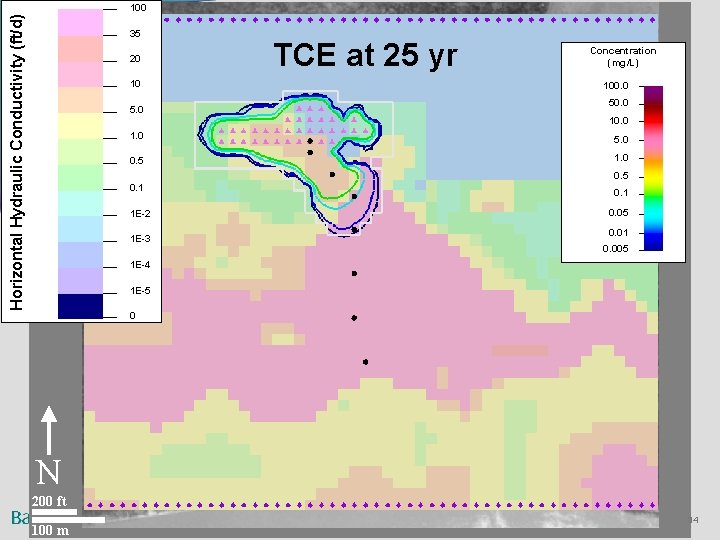Pick the navy swatch between 1E-5 and 0
Screen dimensions: 720x540
point(80,306)
